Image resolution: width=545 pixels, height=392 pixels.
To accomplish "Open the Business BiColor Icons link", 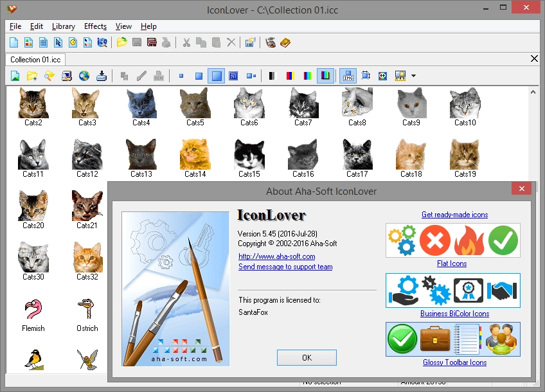I will point(454,314).
